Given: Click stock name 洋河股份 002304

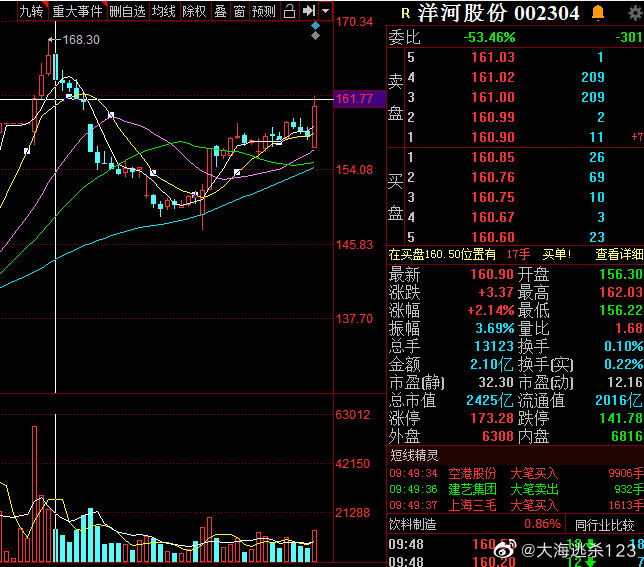Looking at the screenshot, I should tap(499, 13).
